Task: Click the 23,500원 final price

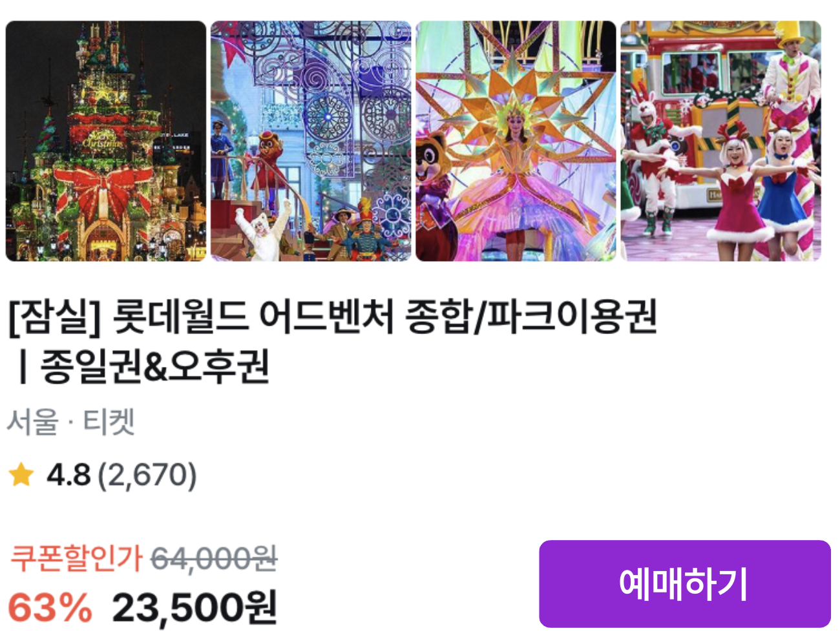Action: (194, 608)
